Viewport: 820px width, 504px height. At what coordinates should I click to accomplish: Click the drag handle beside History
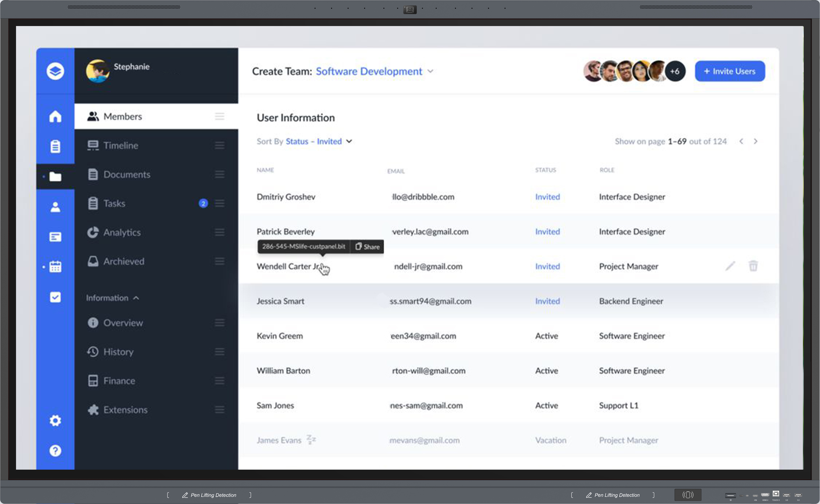pyautogui.click(x=219, y=352)
